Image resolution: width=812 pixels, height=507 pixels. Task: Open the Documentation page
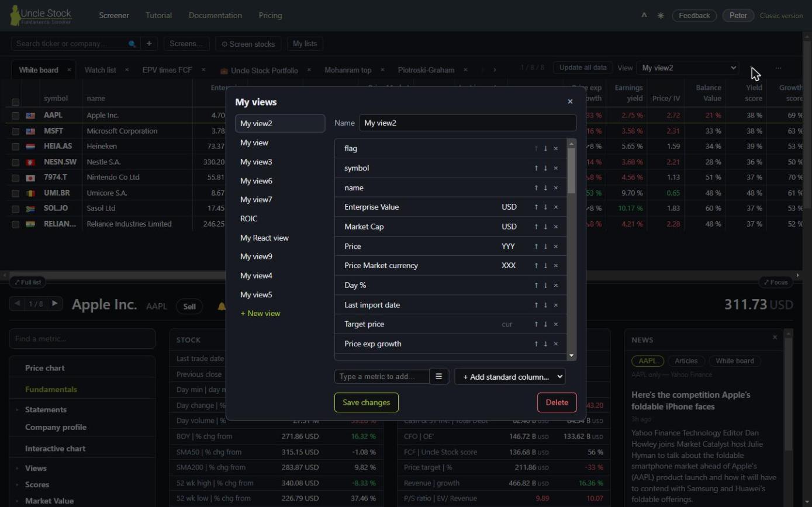pyautogui.click(x=215, y=16)
